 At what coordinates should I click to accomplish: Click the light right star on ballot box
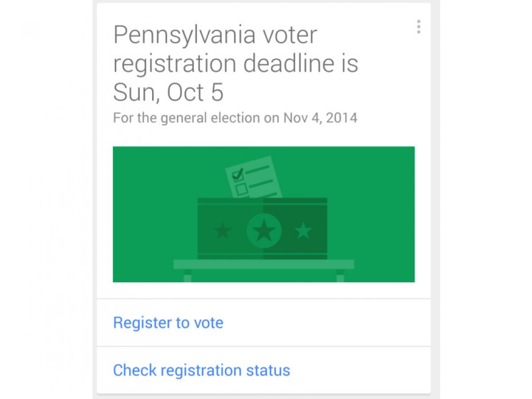[x=303, y=231]
